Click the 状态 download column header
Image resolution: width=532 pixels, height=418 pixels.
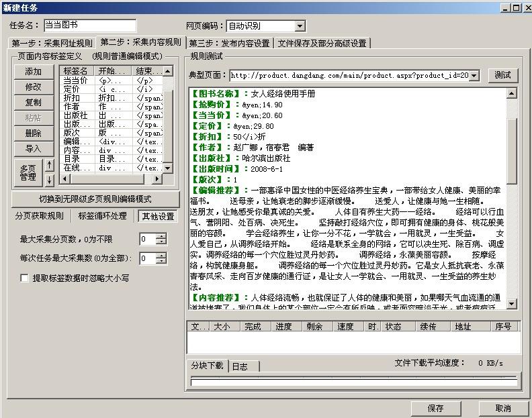tap(398, 326)
